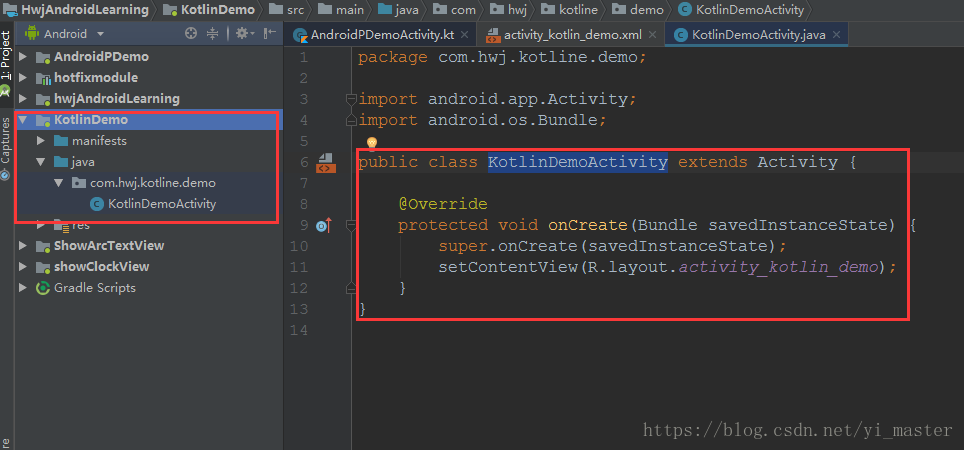
Task: Close the KotlinDemoActivity.java tab
Action: pos(836,35)
